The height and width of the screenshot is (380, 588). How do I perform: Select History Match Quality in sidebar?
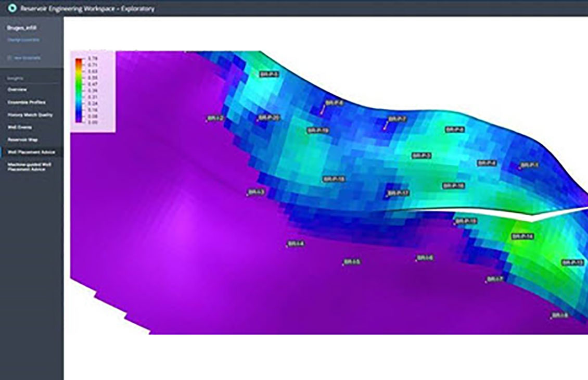click(30, 115)
